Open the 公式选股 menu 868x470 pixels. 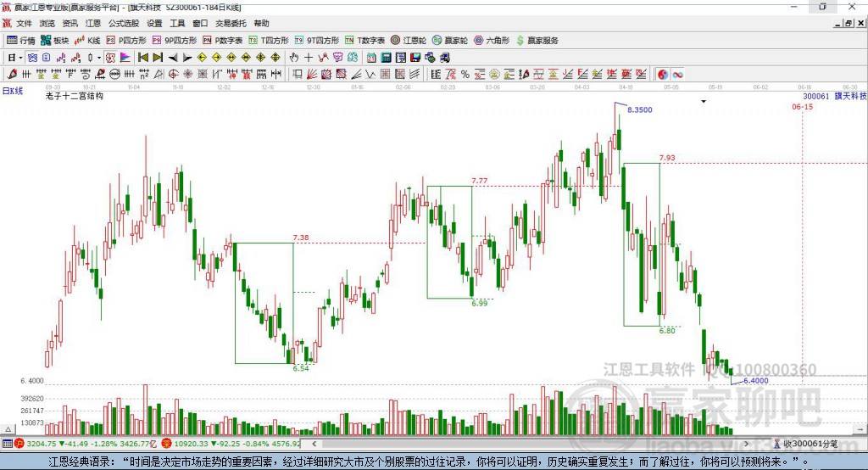tap(124, 23)
